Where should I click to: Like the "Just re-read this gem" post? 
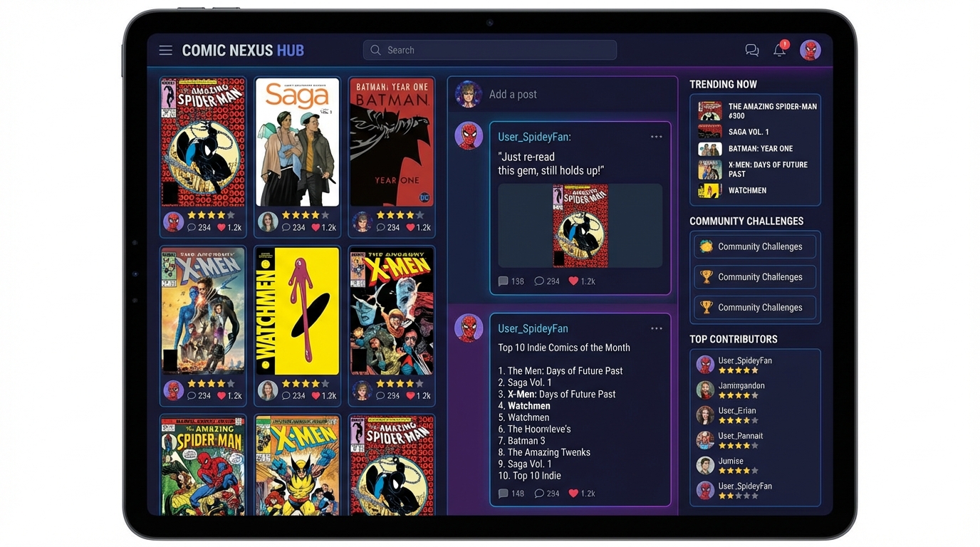coord(573,281)
